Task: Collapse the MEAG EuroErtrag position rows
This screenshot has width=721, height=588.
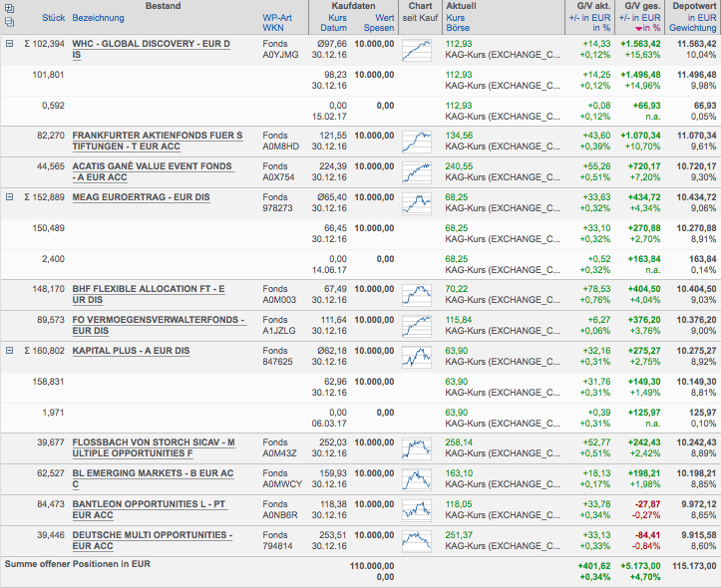Action: [x=9, y=197]
